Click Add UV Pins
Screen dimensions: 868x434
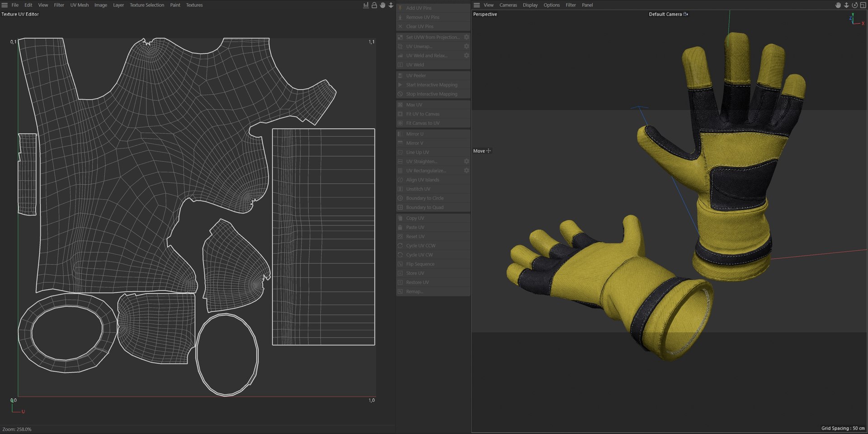(433, 8)
